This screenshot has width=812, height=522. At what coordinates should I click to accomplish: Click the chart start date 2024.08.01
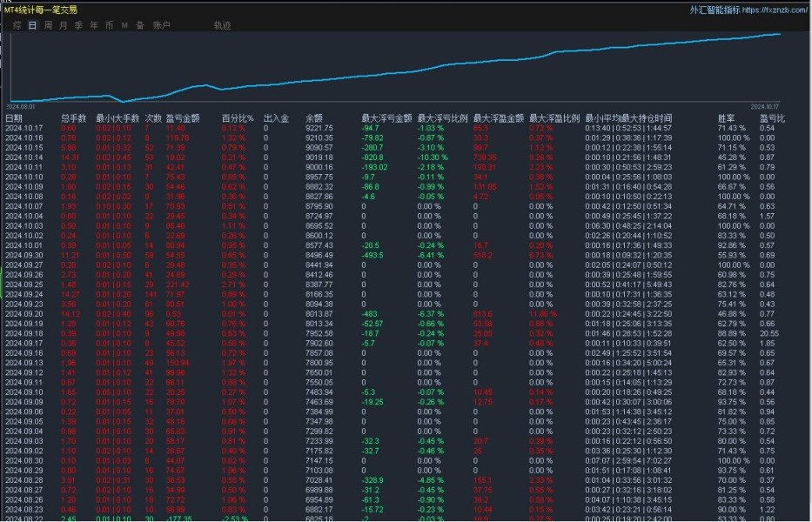pyautogui.click(x=21, y=107)
